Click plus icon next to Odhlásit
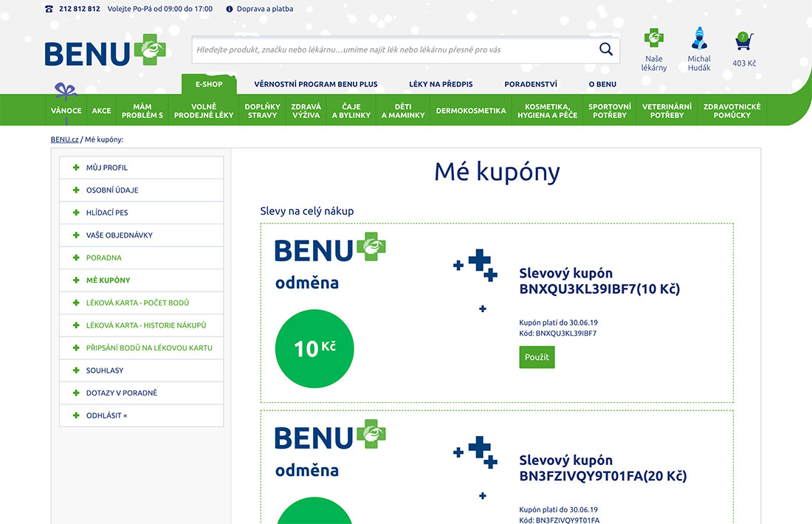This screenshot has width=812, height=524. pos(76,416)
